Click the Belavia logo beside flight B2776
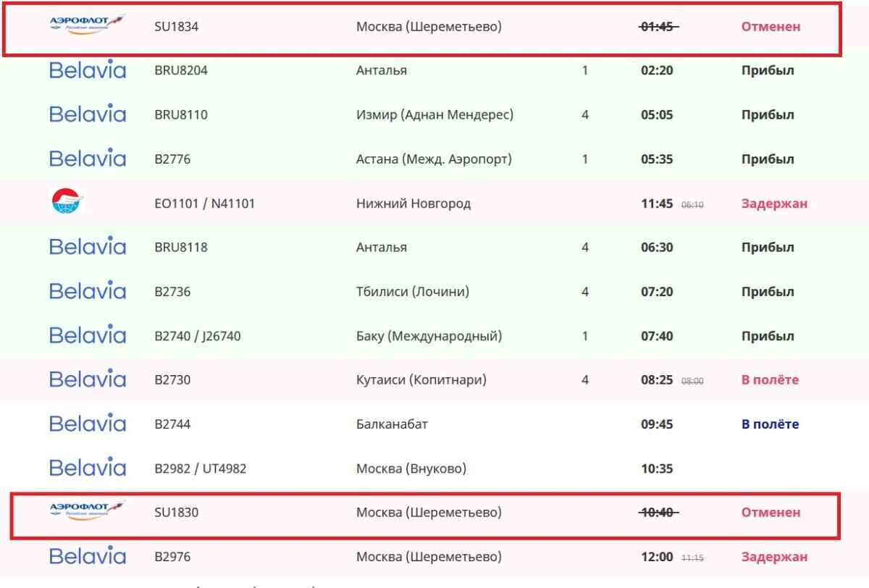The width and height of the screenshot is (869, 588). point(88,159)
